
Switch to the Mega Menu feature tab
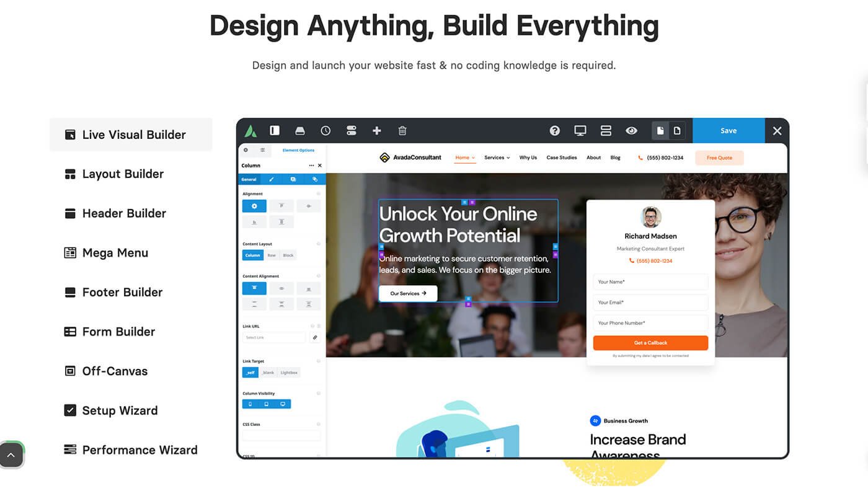coord(115,253)
